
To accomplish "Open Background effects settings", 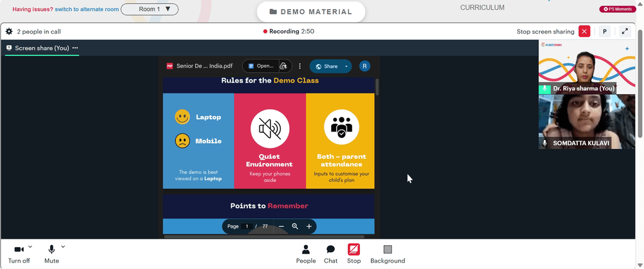I will click(387, 254).
